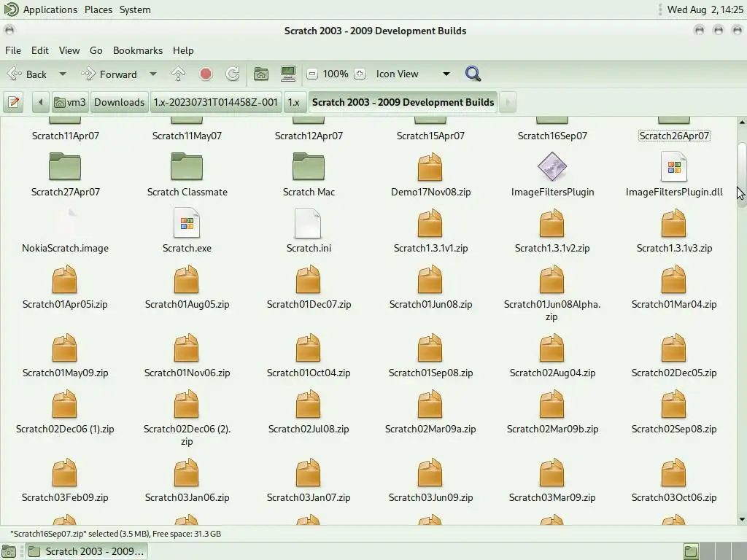Click the Zoom out minus icon
The height and width of the screenshot is (560, 747).
coord(312,74)
